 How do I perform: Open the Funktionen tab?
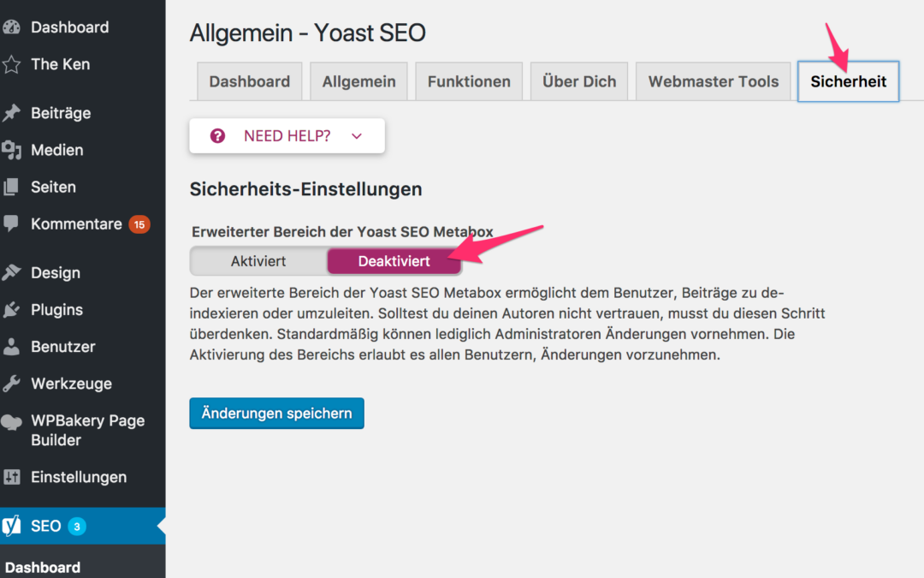point(469,82)
